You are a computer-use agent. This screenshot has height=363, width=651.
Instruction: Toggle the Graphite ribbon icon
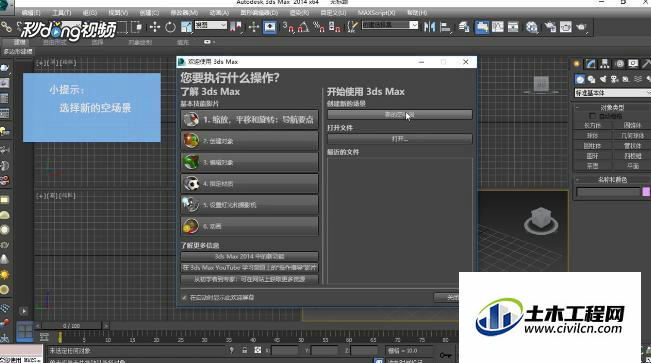point(482,27)
